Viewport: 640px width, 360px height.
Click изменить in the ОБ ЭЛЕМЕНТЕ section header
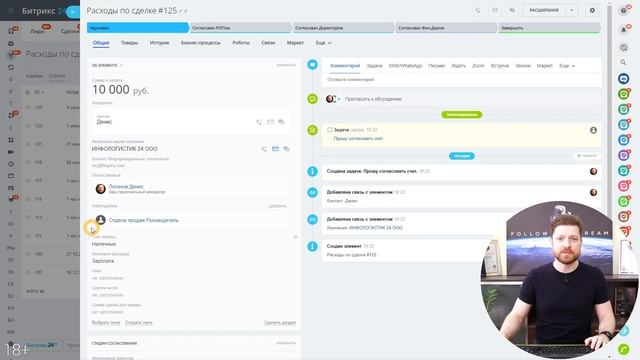tap(286, 65)
